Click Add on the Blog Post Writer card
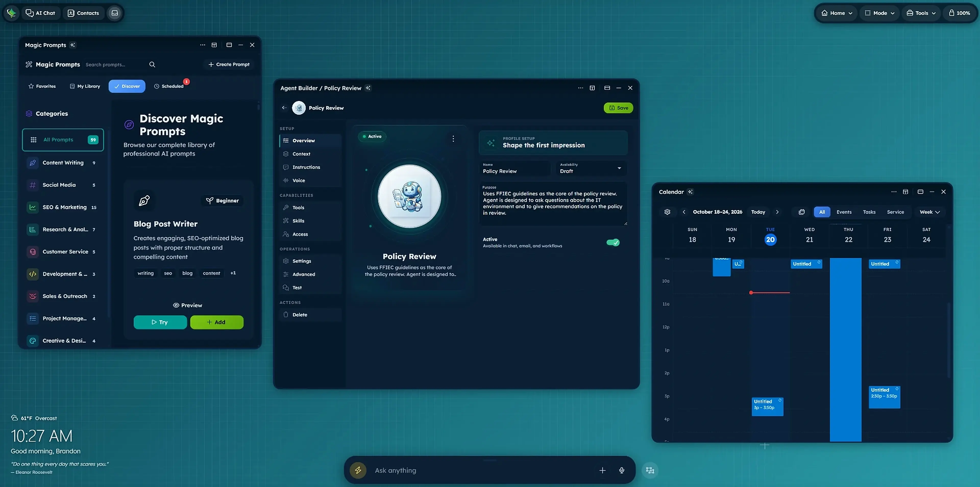The image size is (980, 487). [216, 322]
